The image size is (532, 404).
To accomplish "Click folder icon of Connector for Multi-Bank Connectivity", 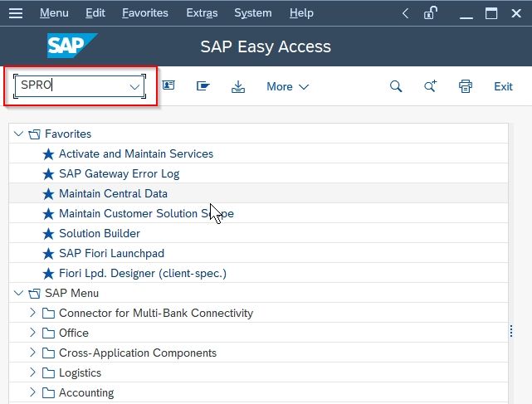I will (48, 314).
